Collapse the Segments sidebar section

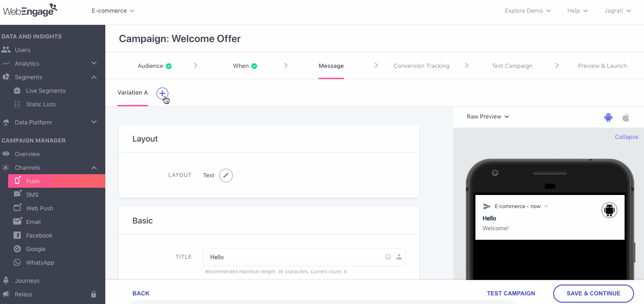tap(94, 77)
